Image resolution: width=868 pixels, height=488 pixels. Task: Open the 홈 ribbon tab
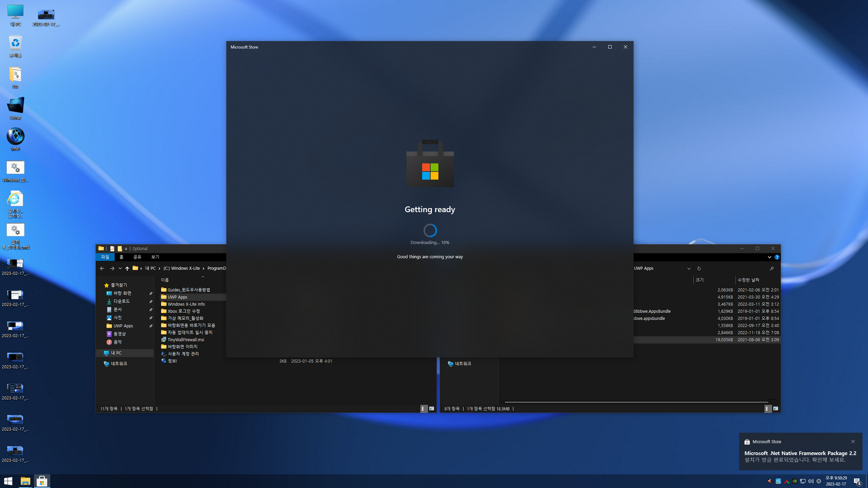[122, 257]
